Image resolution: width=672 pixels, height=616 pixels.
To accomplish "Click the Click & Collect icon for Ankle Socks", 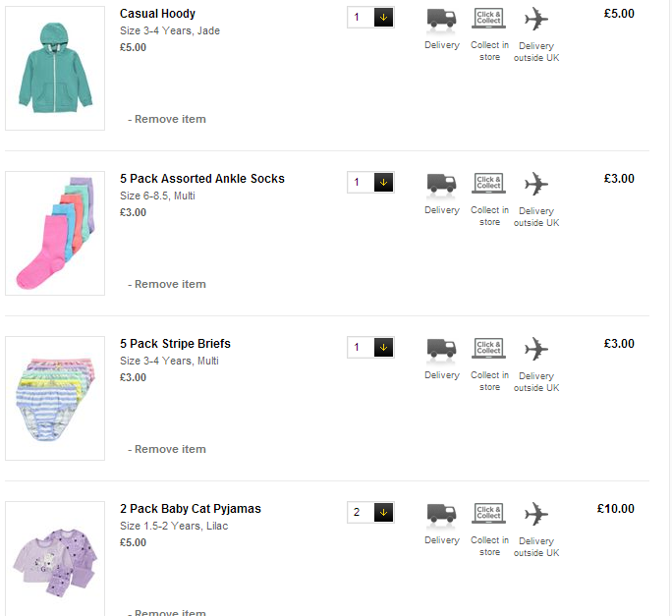I will 489,183.
